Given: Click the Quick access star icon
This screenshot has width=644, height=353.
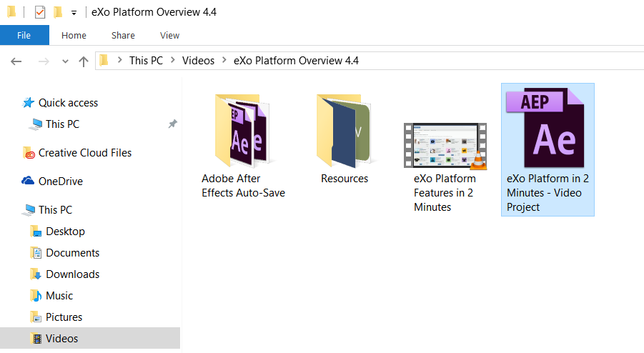Looking at the screenshot, I should pos(28,103).
